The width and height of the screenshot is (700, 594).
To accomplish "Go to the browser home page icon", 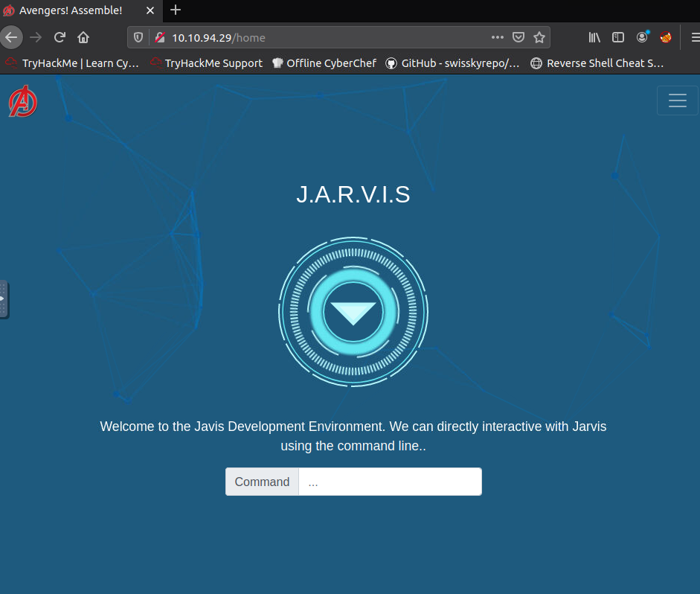I will 83,37.
